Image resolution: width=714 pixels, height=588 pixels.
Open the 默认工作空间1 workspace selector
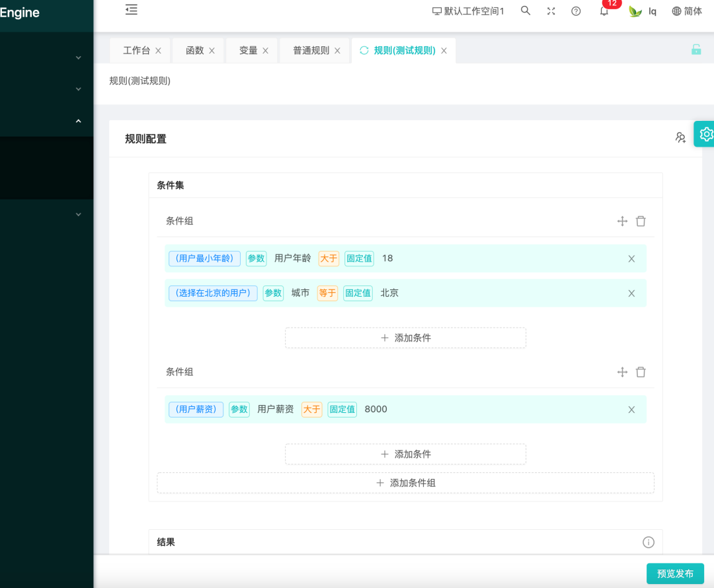coord(468,11)
